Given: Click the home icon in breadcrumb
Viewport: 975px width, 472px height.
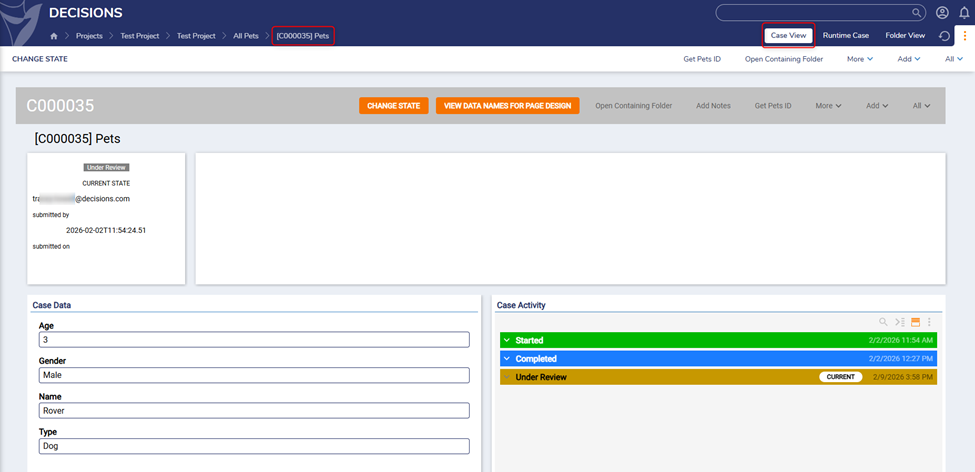Looking at the screenshot, I should click(x=54, y=36).
